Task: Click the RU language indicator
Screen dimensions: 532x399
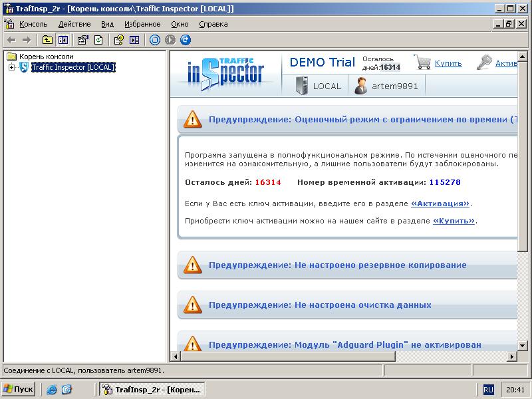Action: pyautogui.click(x=489, y=390)
